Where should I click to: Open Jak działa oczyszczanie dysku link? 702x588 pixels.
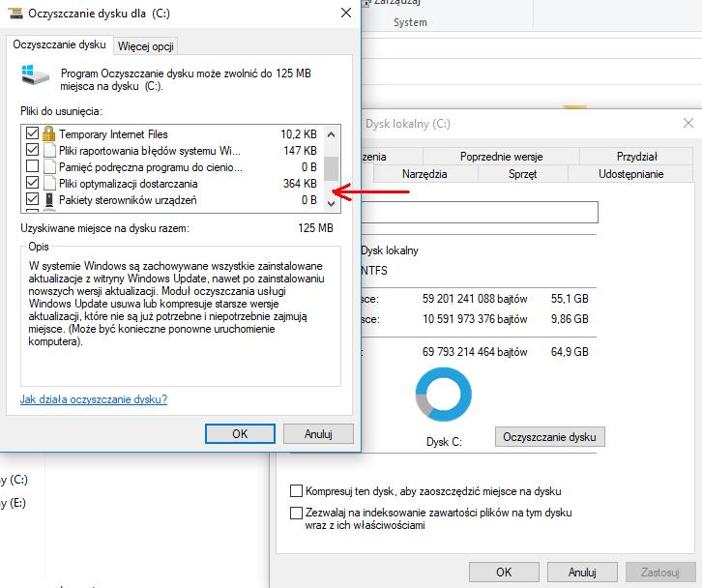(94, 399)
